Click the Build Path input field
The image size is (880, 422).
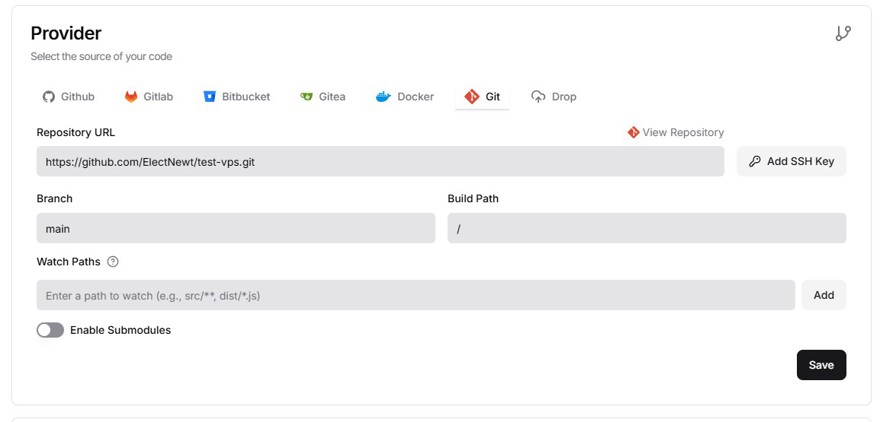click(x=646, y=228)
